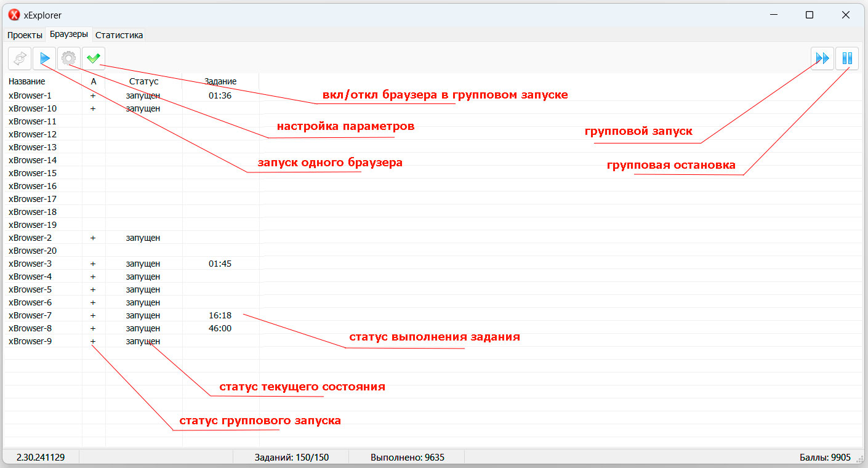Click version 2.30.241129 in status bar
Image resolution: width=868 pixels, height=468 pixels.
(41, 458)
